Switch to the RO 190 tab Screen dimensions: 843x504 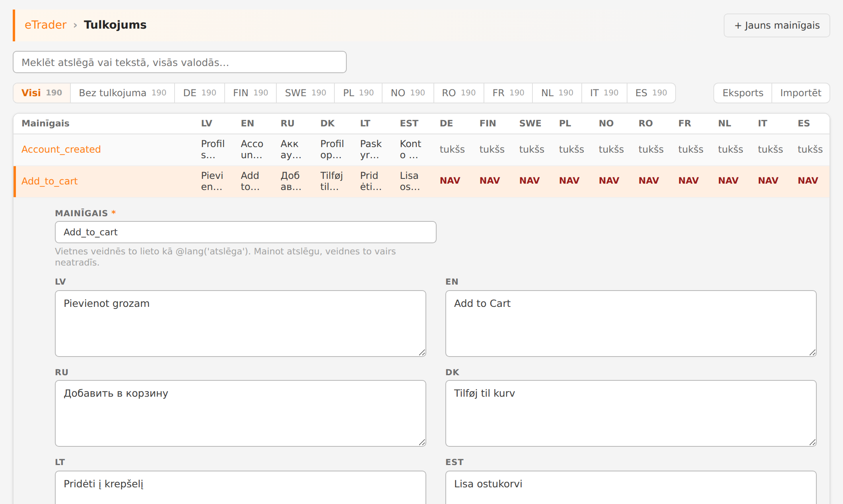(458, 93)
